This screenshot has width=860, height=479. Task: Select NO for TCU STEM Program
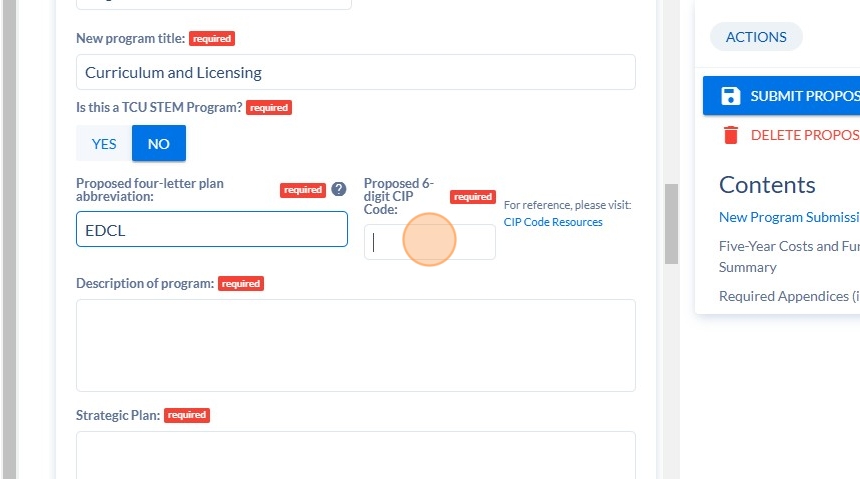(159, 144)
